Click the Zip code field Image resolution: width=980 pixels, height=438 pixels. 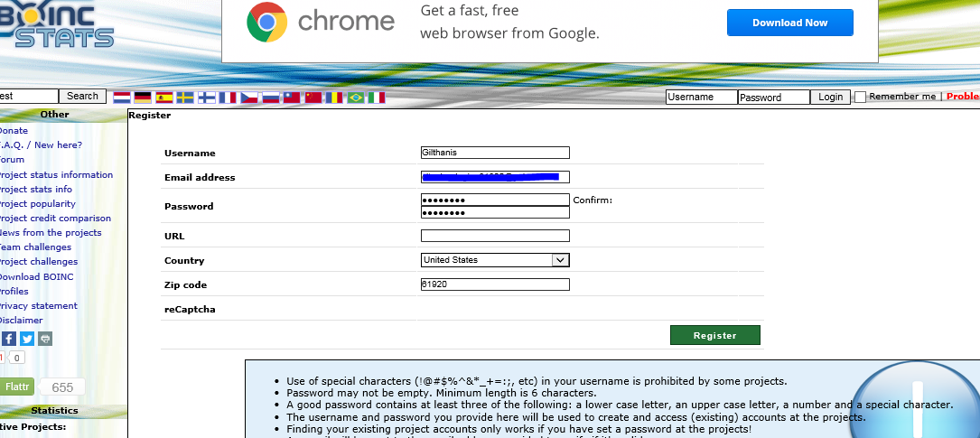(x=495, y=284)
